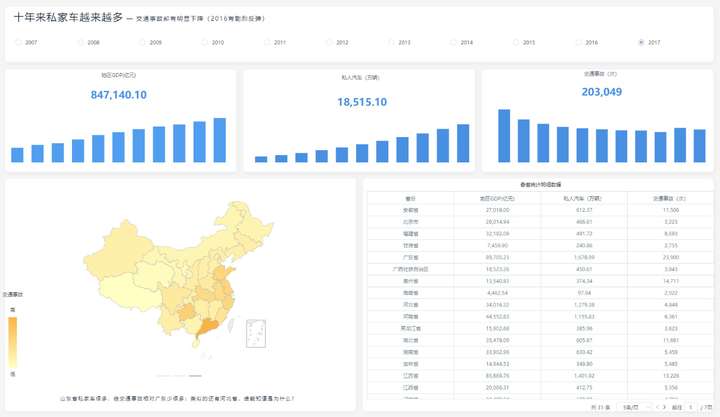
Task: Click the tallest bar in the private cars chart
Action: click(x=463, y=143)
